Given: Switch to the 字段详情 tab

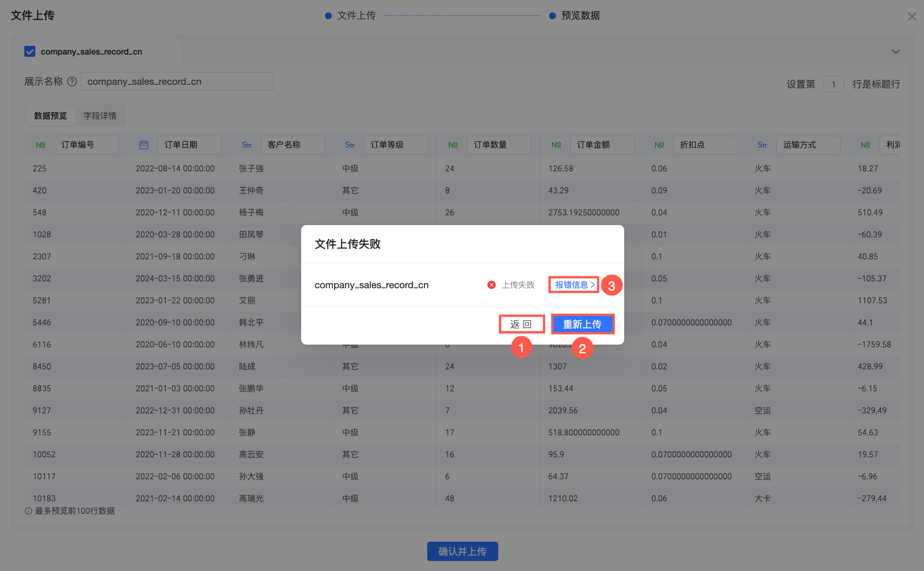Looking at the screenshot, I should point(100,116).
